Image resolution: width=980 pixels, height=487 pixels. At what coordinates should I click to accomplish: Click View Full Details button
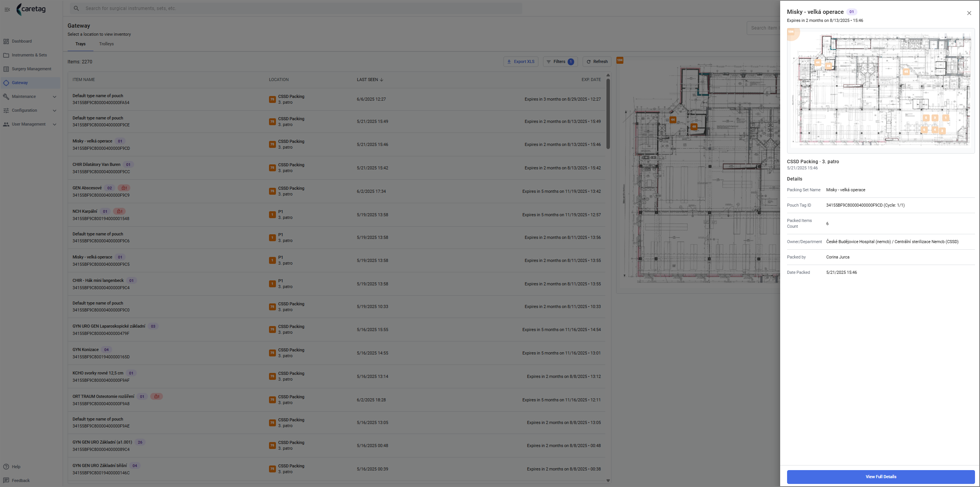pyautogui.click(x=880, y=477)
